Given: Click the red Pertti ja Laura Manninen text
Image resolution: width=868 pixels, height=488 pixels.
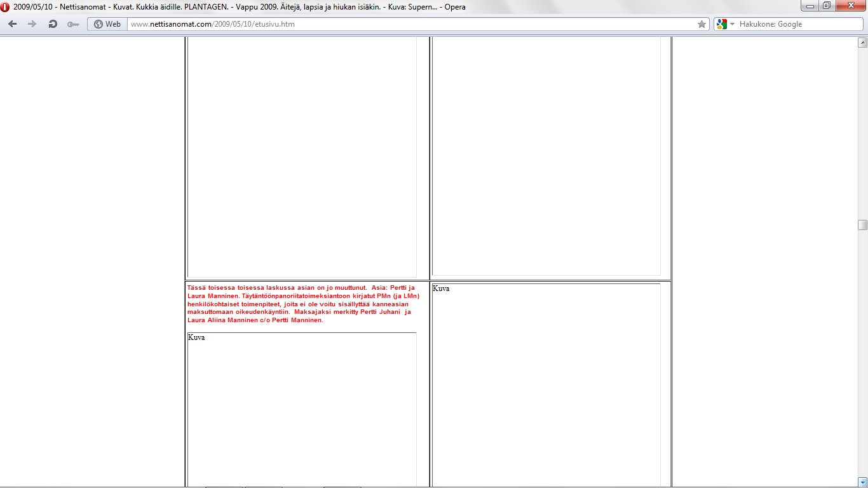Looking at the screenshot, I should (x=302, y=304).
